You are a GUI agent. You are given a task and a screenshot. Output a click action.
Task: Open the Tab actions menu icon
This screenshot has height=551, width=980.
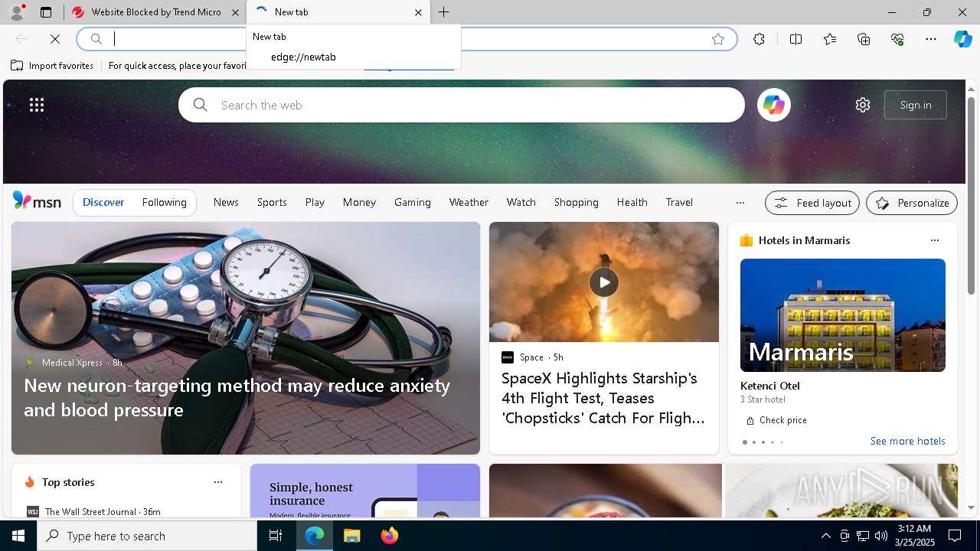[x=46, y=12]
